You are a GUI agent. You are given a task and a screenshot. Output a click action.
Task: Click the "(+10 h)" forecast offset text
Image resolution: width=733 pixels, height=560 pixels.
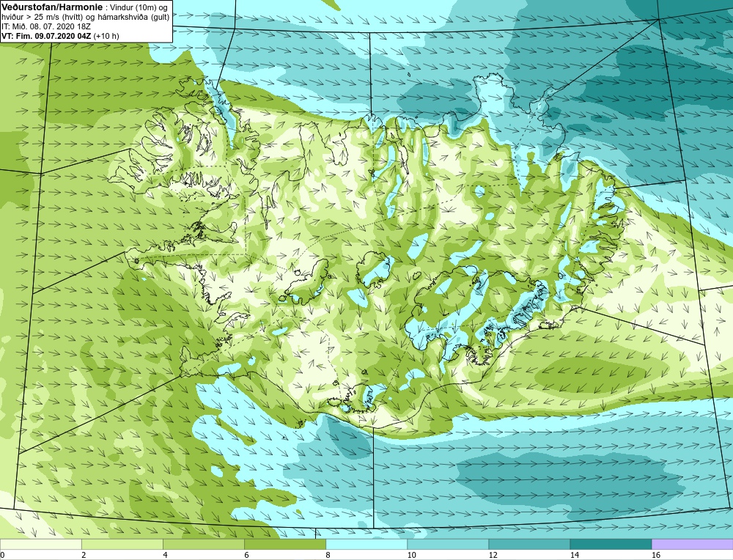[x=106, y=35]
